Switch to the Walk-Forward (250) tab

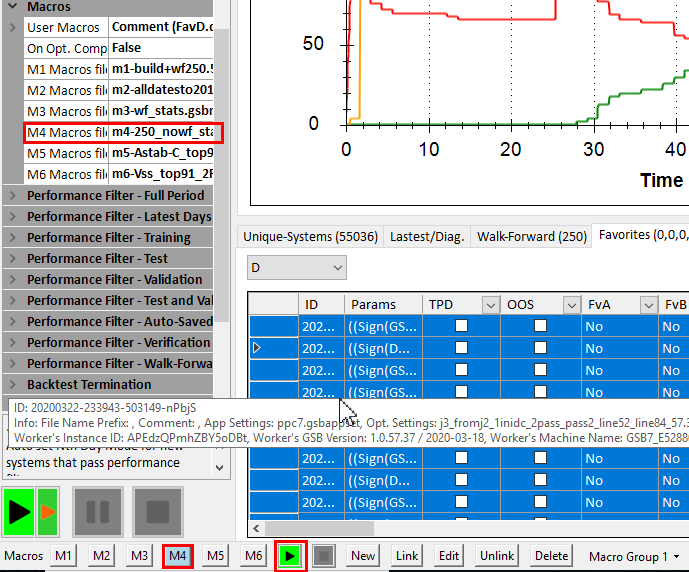tap(531, 237)
